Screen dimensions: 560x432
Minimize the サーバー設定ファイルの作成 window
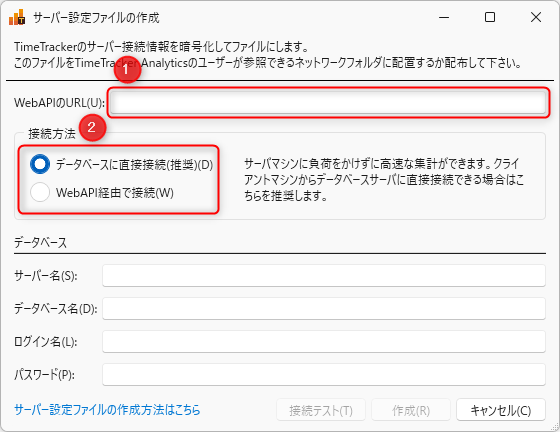pos(444,17)
